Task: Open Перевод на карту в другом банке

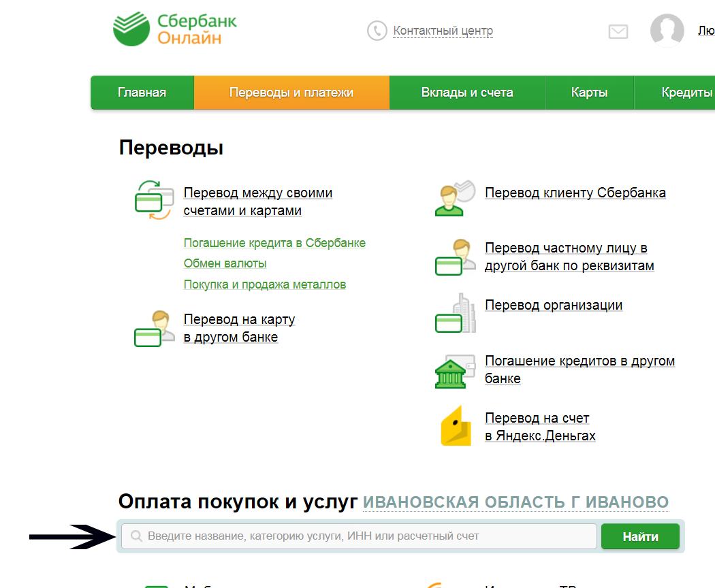Action: tap(240, 328)
